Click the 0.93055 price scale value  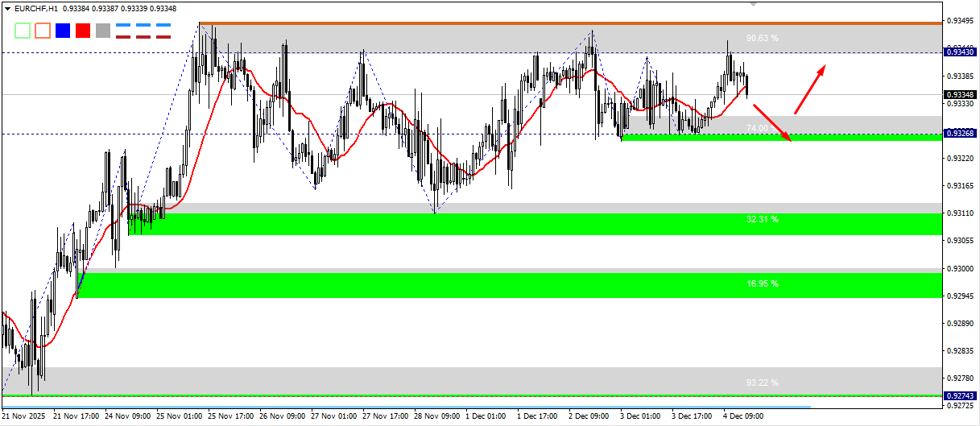pos(960,241)
